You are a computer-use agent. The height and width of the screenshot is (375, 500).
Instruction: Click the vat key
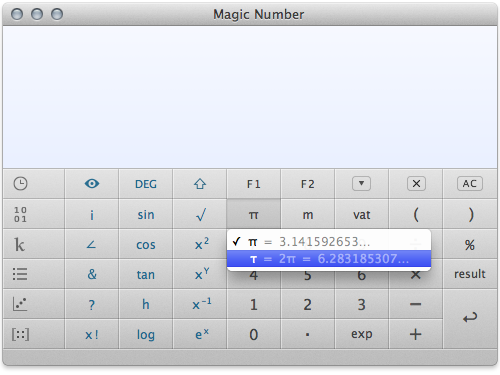(x=361, y=214)
